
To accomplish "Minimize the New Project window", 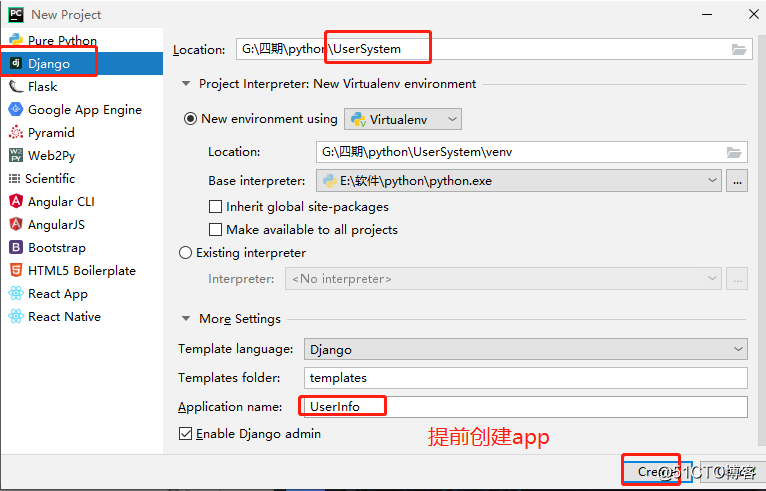I will [x=707, y=15].
